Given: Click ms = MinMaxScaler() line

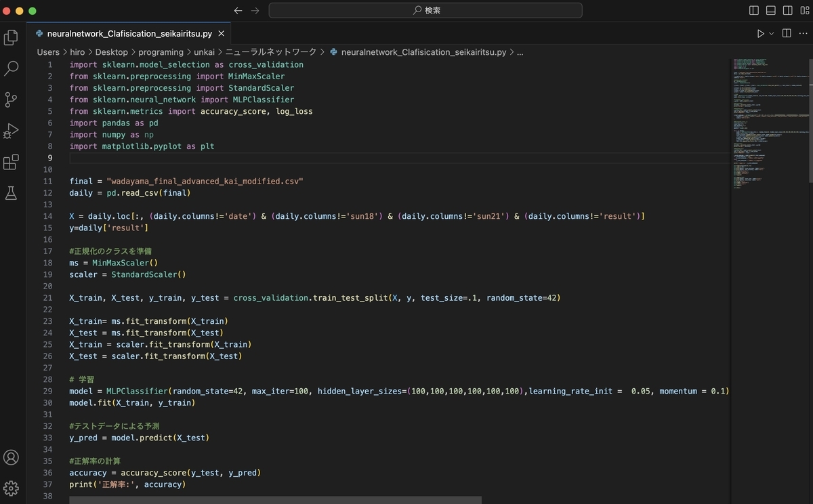Looking at the screenshot, I should tap(113, 263).
